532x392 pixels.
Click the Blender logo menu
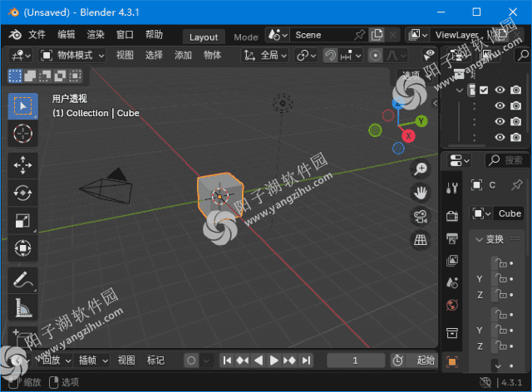[15, 35]
